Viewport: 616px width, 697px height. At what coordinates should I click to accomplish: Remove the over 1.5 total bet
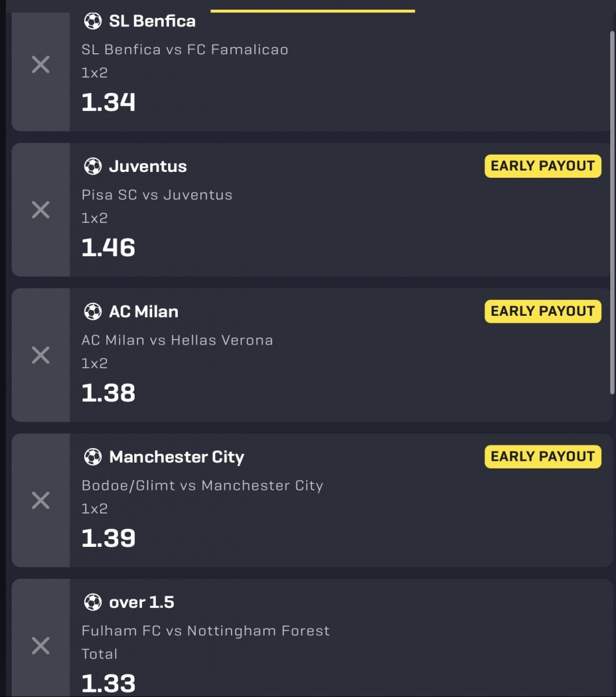tap(40, 645)
